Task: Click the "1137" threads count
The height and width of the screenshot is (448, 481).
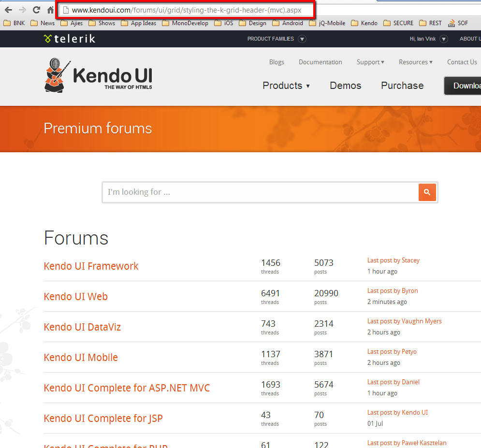Action: (271, 354)
